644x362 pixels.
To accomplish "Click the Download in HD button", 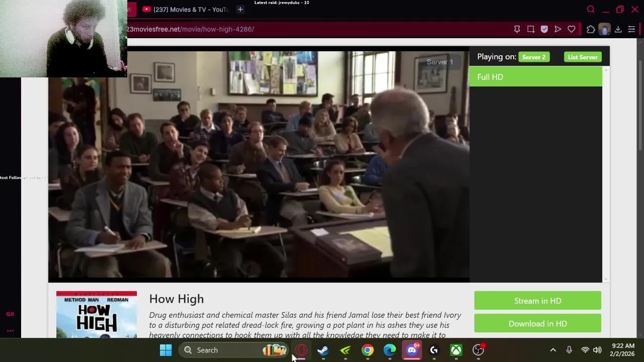I will 537,323.
